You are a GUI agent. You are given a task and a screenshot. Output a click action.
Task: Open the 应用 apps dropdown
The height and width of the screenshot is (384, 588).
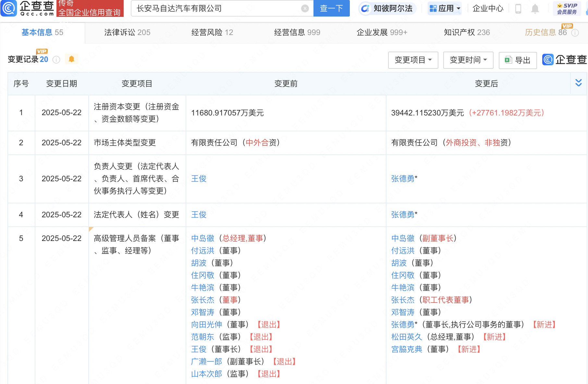[x=445, y=8]
